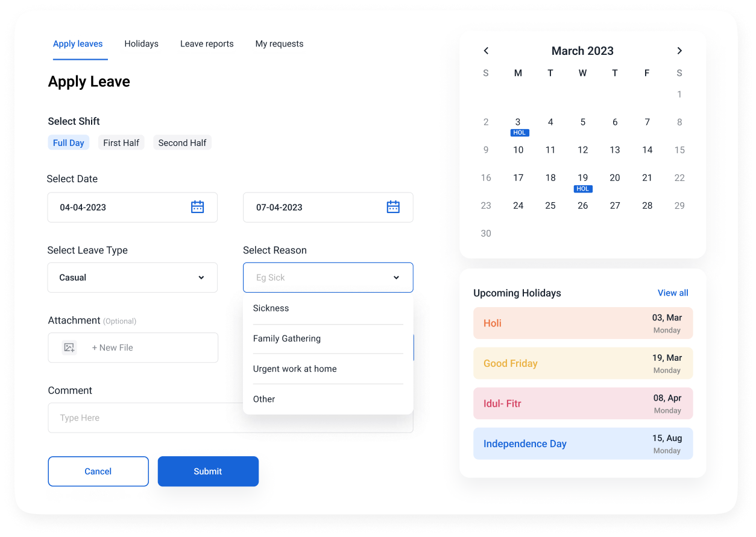This screenshot has height=537, width=756.
Task: Select day 26 in calendar
Action: pyautogui.click(x=582, y=205)
